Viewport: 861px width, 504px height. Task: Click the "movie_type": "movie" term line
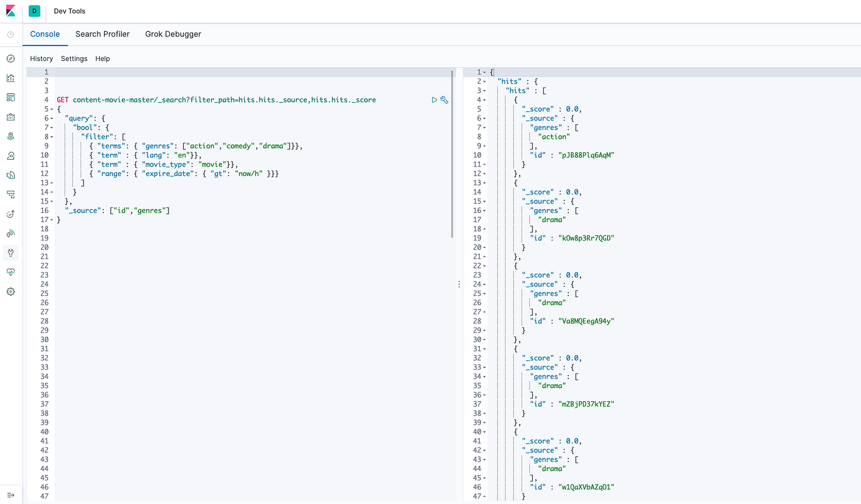pyautogui.click(x=164, y=165)
